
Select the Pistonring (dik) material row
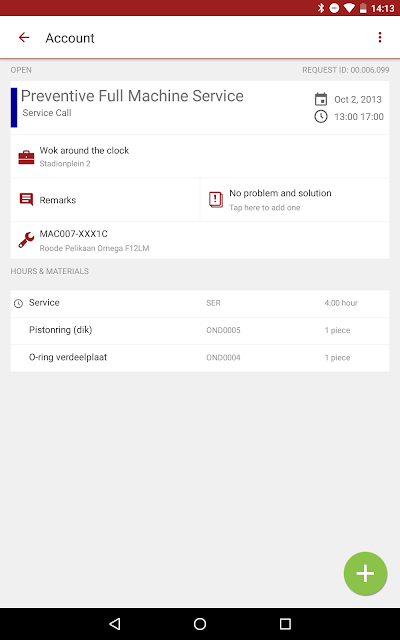click(200, 331)
